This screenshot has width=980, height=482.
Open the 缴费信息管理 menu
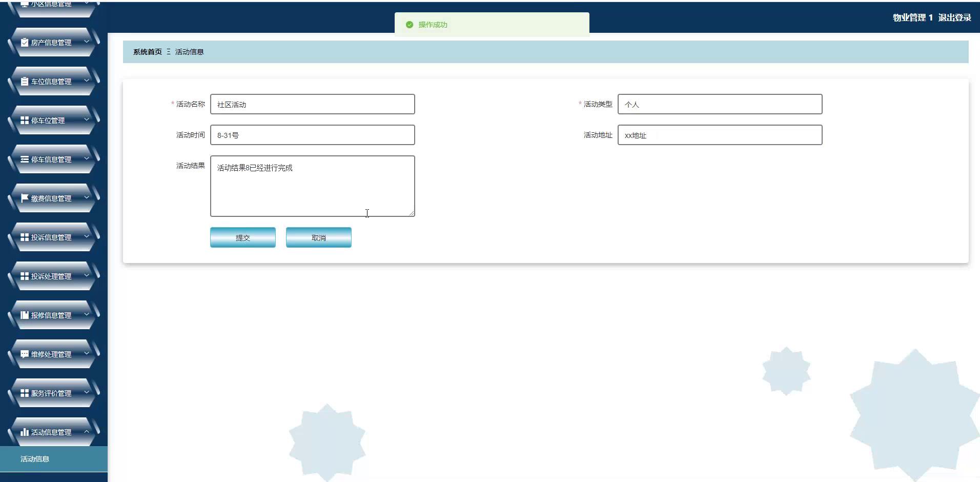click(x=54, y=198)
